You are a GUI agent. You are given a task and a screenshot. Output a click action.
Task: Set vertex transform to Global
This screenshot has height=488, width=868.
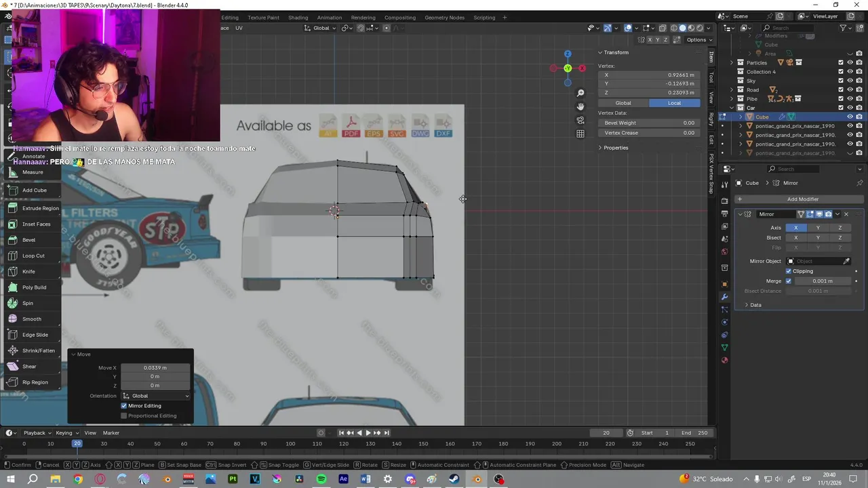[623, 103]
